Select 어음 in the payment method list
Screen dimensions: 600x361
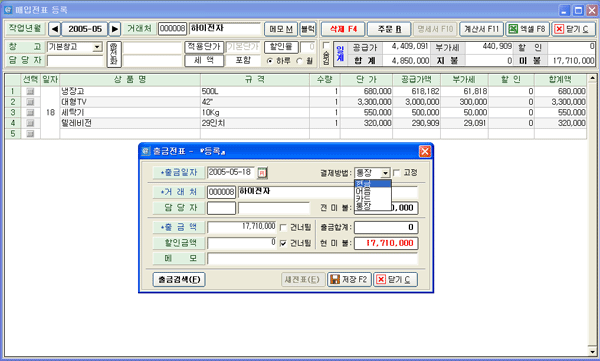pyautogui.click(x=372, y=191)
